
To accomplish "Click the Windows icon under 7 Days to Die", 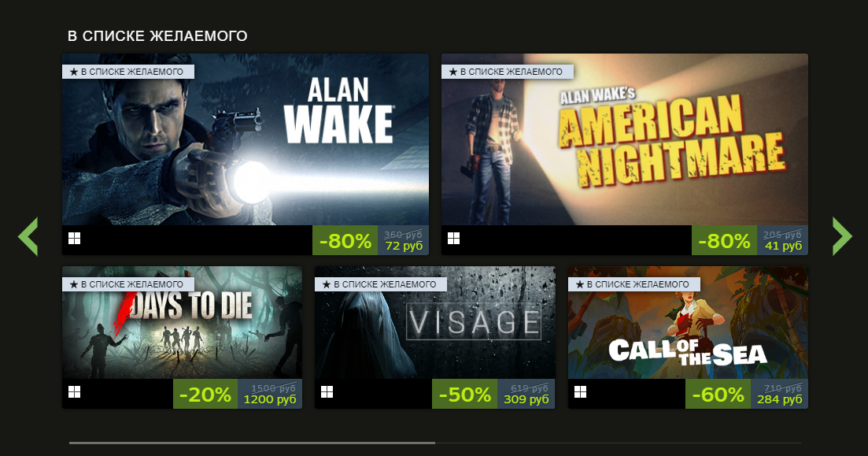I will point(74,391).
